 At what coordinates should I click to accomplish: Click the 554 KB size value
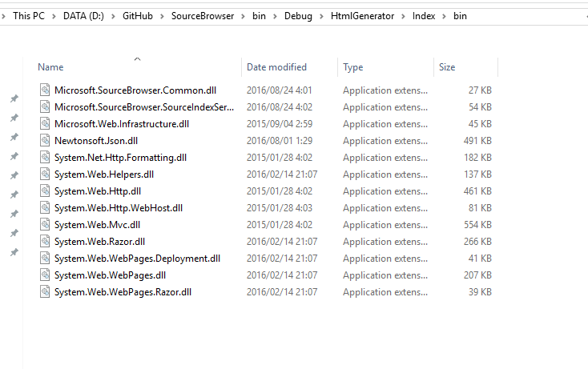click(x=477, y=225)
